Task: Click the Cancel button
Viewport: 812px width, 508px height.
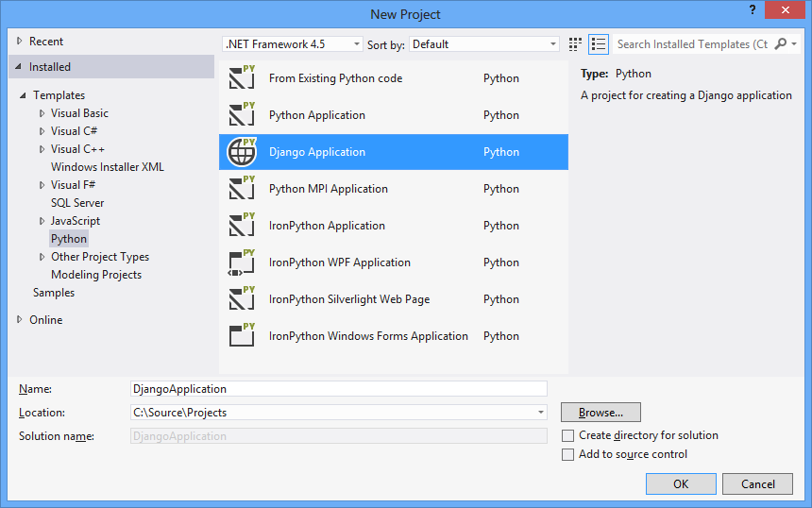Action: coord(757,484)
